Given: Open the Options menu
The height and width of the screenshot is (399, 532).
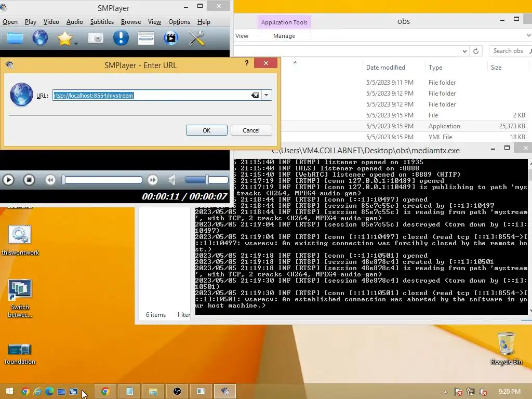Looking at the screenshot, I should [x=179, y=22].
